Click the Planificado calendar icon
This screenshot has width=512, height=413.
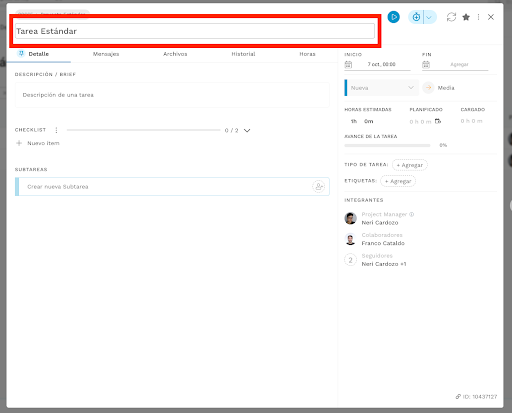point(438,121)
